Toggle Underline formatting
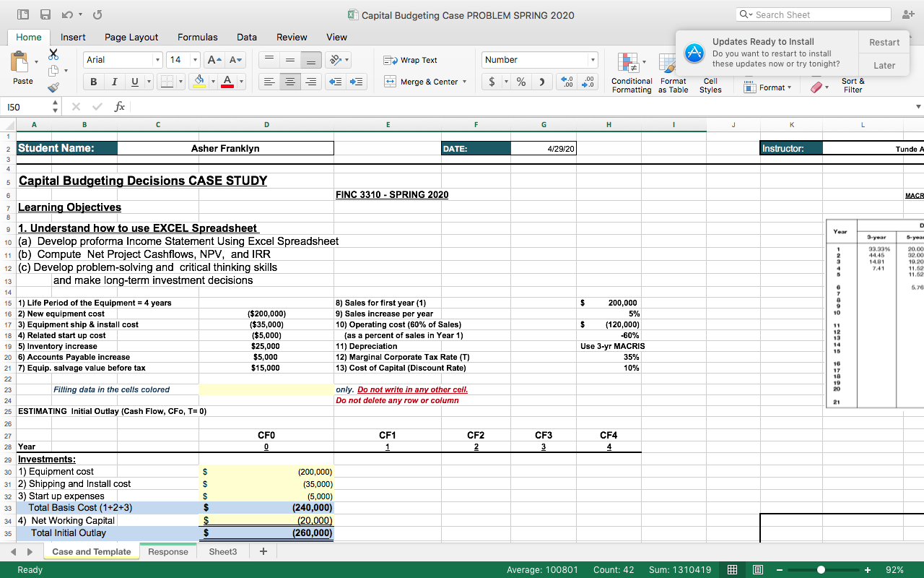The width and height of the screenshot is (924, 578). pos(135,82)
